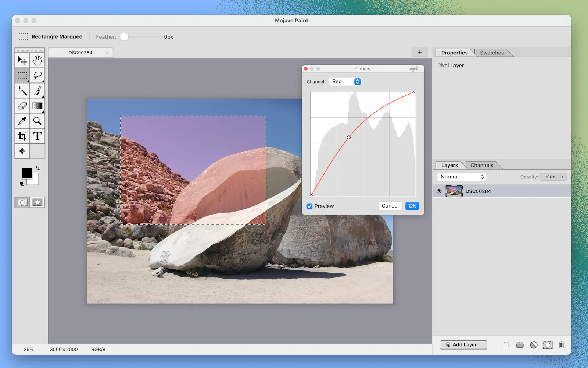Image resolution: width=588 pixels, height=368 pixels.
Task: Click the icon at Curves title bar right
Action: pyautogui.click(x=414, y=69)
